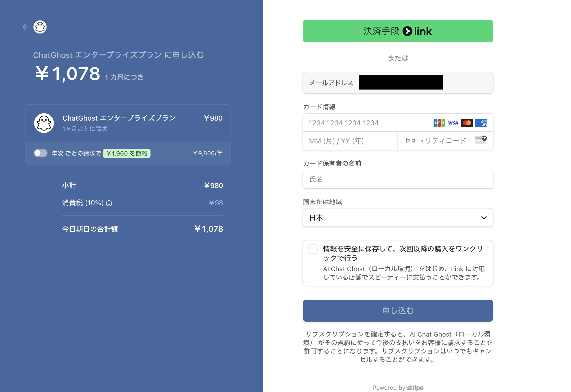Focus the security code field
The width and height of the screenshot is (571, 392).
[445, 141]
